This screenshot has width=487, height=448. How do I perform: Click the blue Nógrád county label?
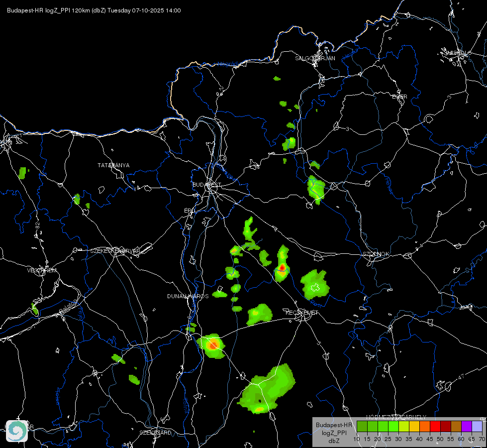tap(227, 64)
